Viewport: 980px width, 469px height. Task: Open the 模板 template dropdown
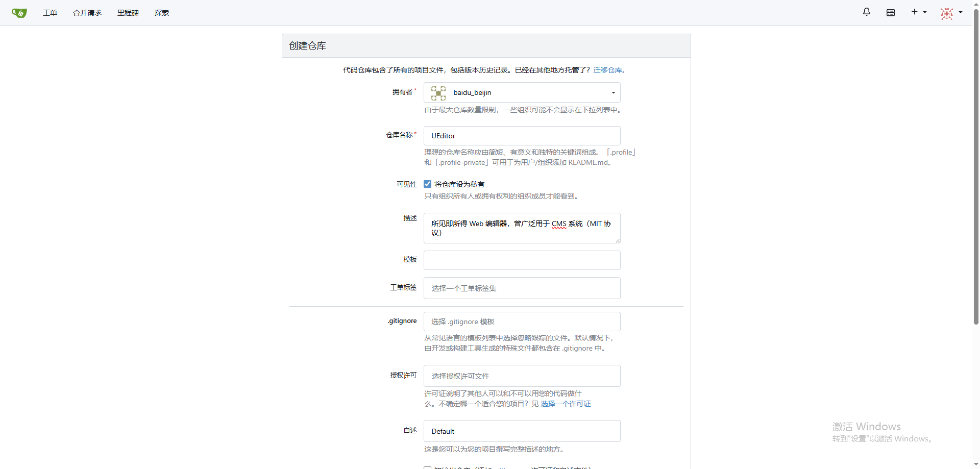pos(522,260)
